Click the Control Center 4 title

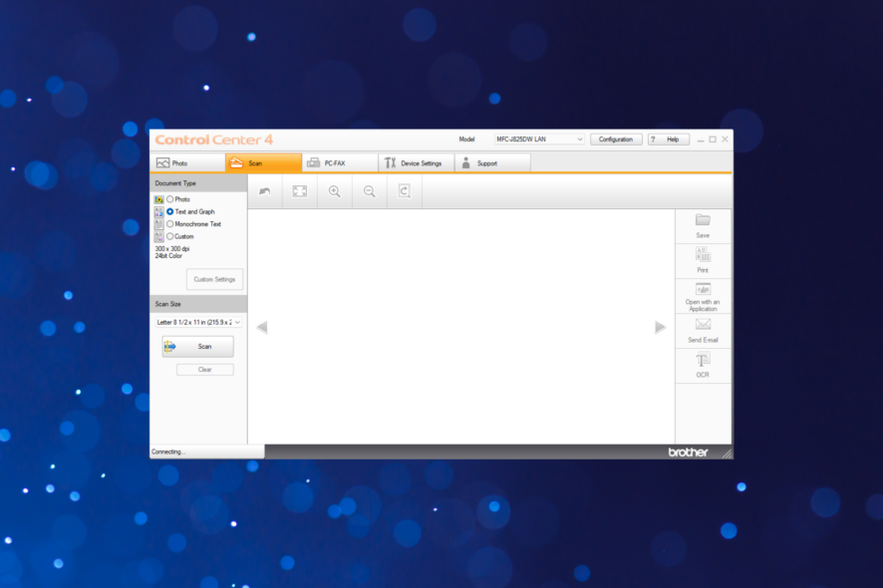pos(214,140)
